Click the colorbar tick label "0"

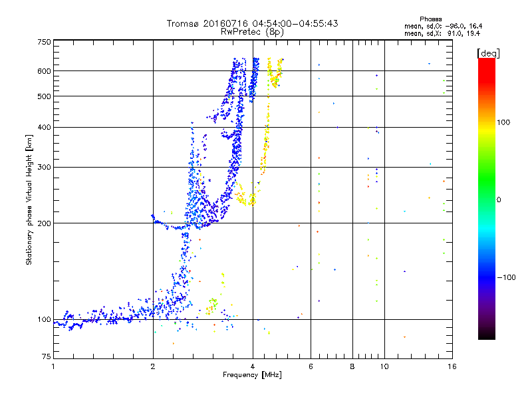[x=499, y=200]
